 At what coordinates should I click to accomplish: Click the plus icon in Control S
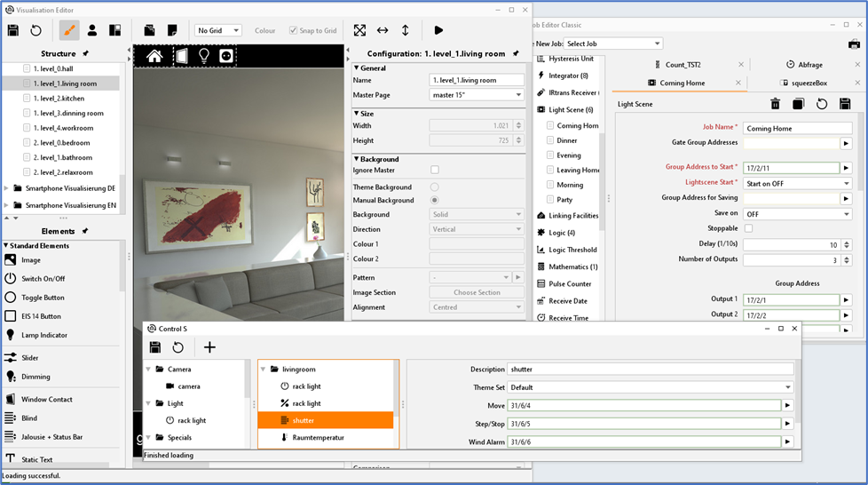209,347
